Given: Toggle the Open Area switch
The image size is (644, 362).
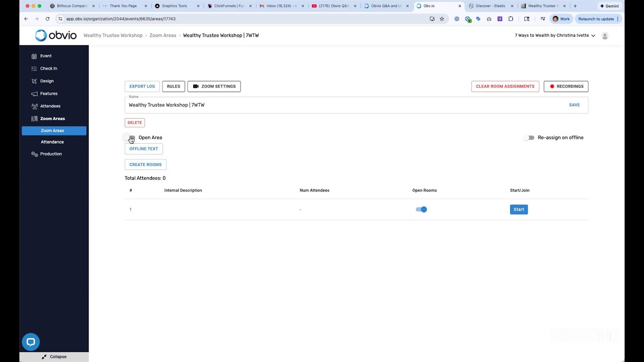Looking at the screenshot, I should pos(131,138).
